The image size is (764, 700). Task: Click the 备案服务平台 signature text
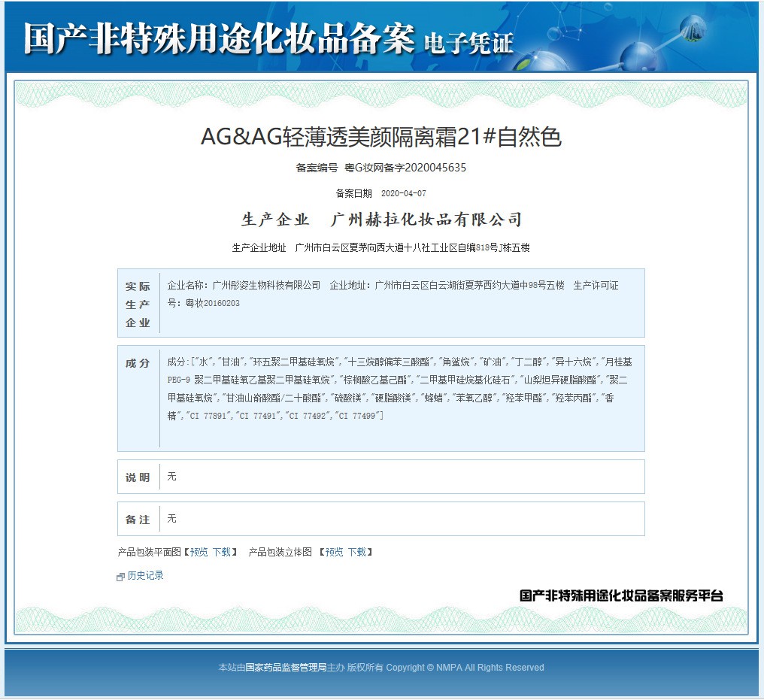(621, 595)
